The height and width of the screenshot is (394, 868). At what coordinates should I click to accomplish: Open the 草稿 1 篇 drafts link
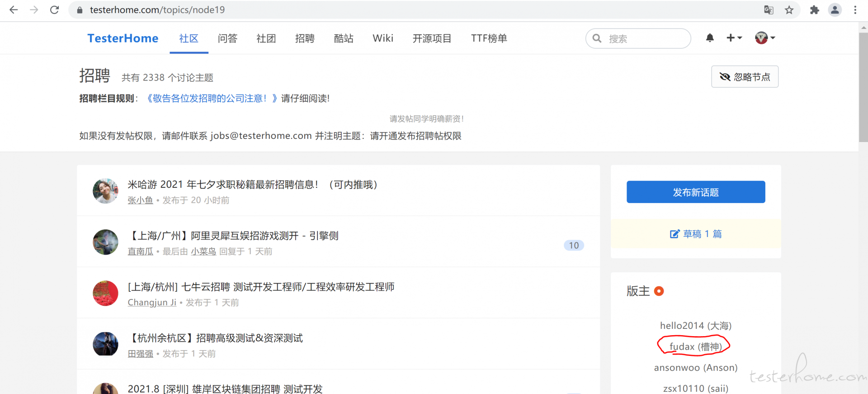[696, 234]
